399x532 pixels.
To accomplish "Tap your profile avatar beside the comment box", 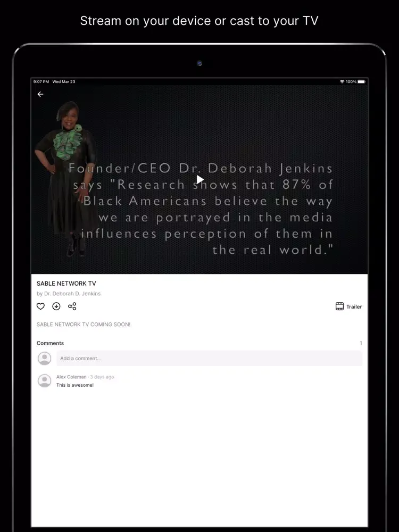I will pos(45,358).
